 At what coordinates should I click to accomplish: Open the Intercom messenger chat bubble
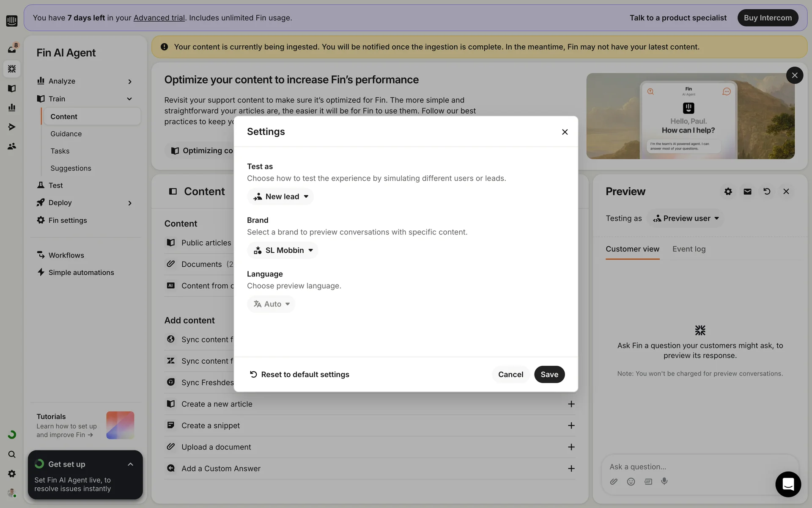[x=788, y=484]
